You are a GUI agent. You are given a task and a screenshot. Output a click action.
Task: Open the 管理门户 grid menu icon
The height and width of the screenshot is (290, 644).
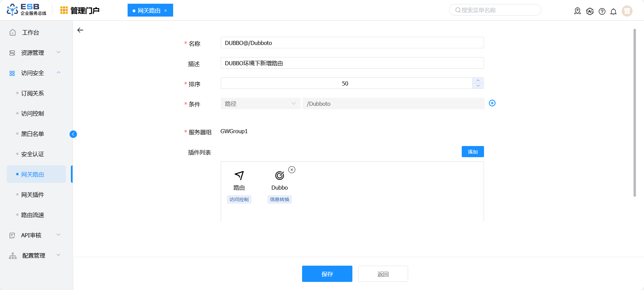pos(64,10)
